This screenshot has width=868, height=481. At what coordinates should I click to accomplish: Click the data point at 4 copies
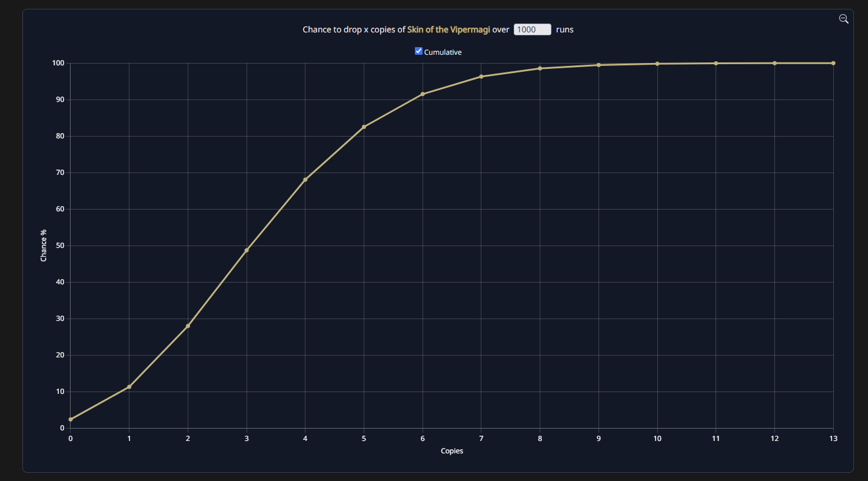point(305,180)
